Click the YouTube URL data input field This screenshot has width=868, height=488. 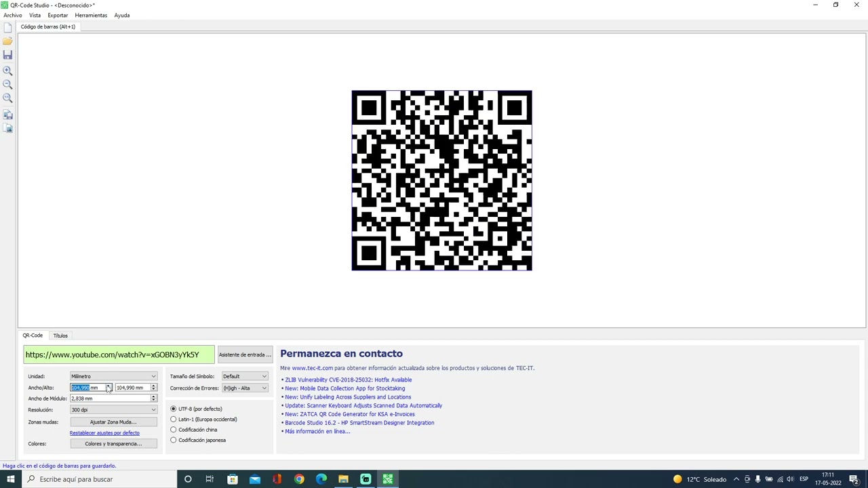coord(119,354)
